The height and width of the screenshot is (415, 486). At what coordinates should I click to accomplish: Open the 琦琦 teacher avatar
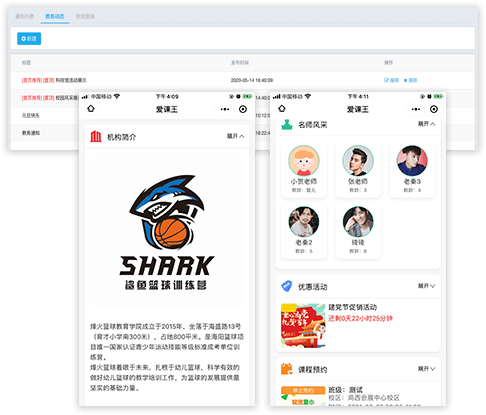(358, 222)
